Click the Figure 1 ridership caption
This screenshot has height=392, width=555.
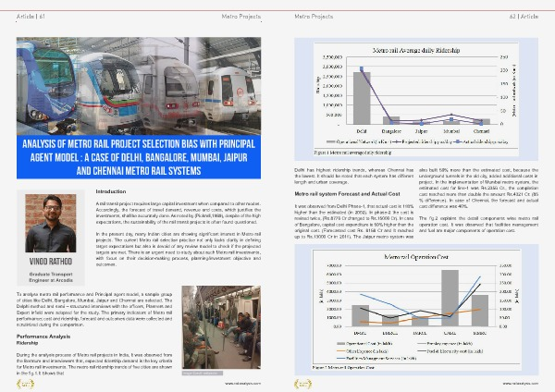352,153
